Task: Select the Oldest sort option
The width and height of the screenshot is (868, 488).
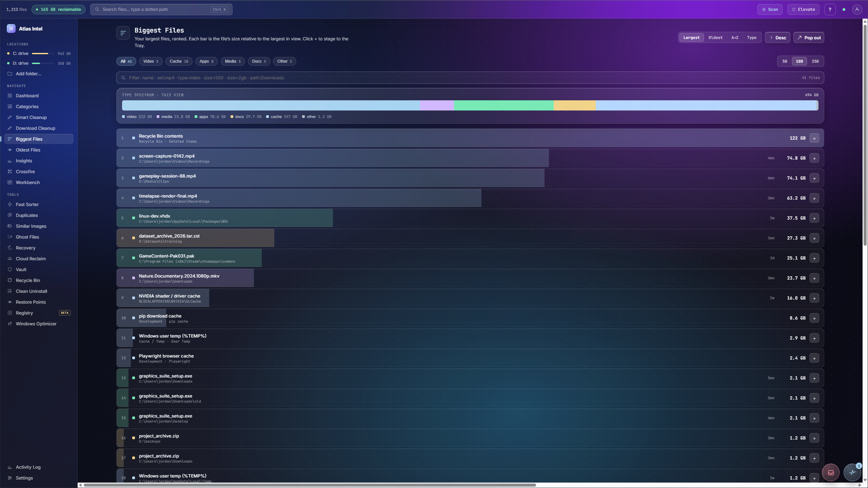Action: pyautogui.click(x=715, y=38)
